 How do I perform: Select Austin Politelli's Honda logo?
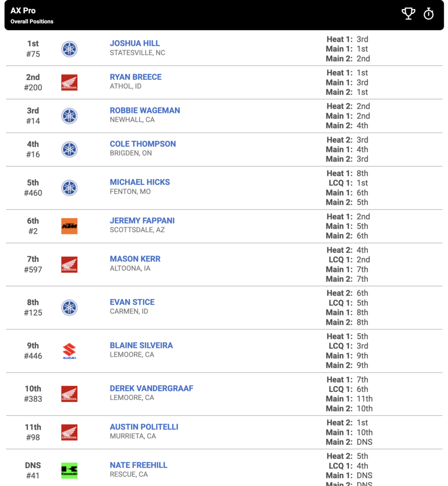tap(69, 432)
